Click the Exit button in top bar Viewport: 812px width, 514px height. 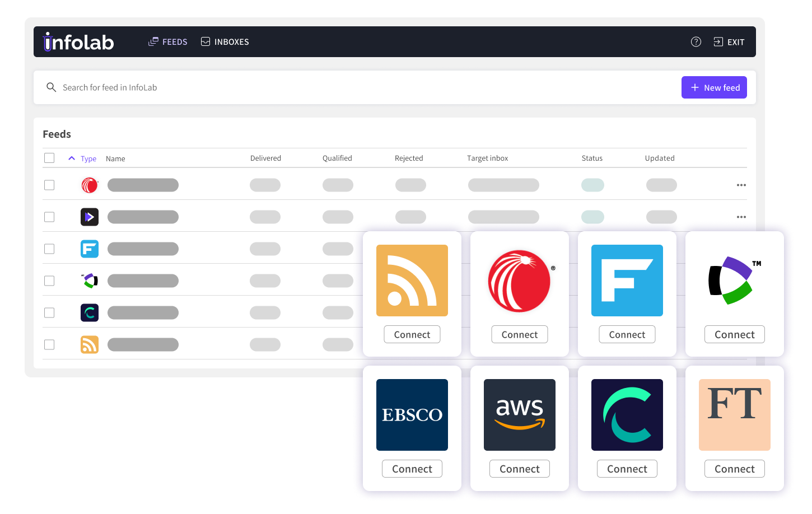pos(729,42)
